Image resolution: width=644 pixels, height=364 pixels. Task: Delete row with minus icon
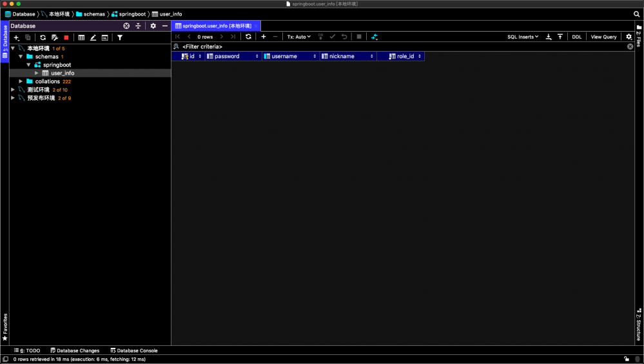[275, 37]
